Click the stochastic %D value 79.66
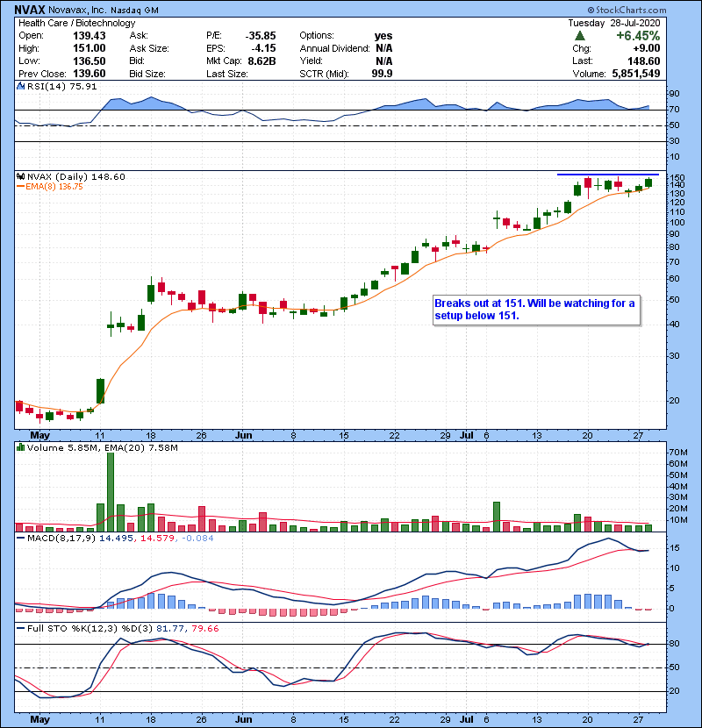Viewport: 702px width, 728px height. coord(204,629)
